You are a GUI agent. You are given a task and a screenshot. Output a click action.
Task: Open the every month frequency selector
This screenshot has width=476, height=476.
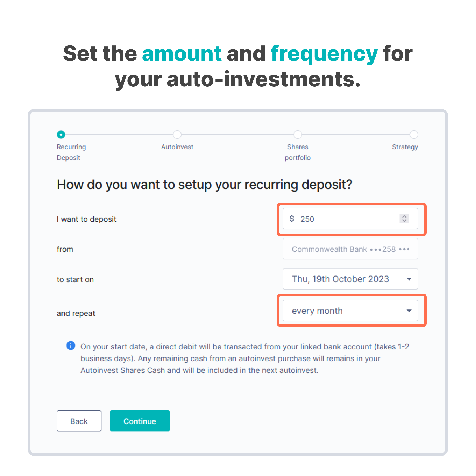tap(350, 311)
